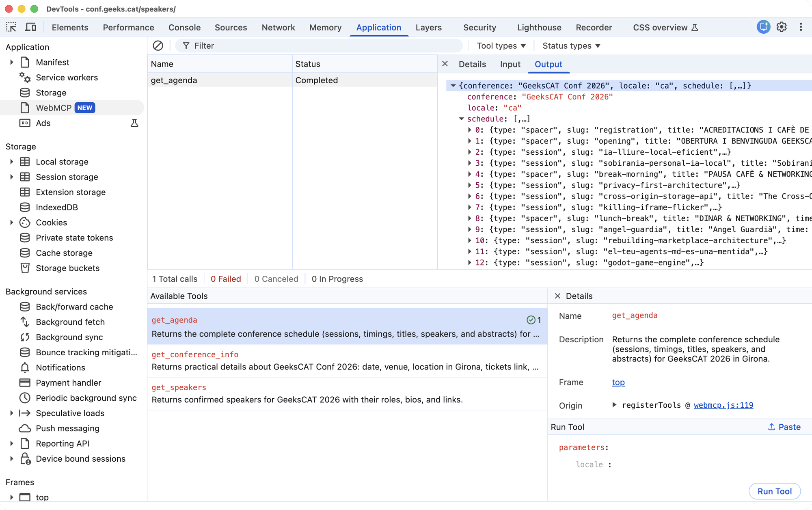Click the Periodic background sync clock icon
The height and width of the screenshot is (510, 812).
pyautogui.click(x=25, y=398)
